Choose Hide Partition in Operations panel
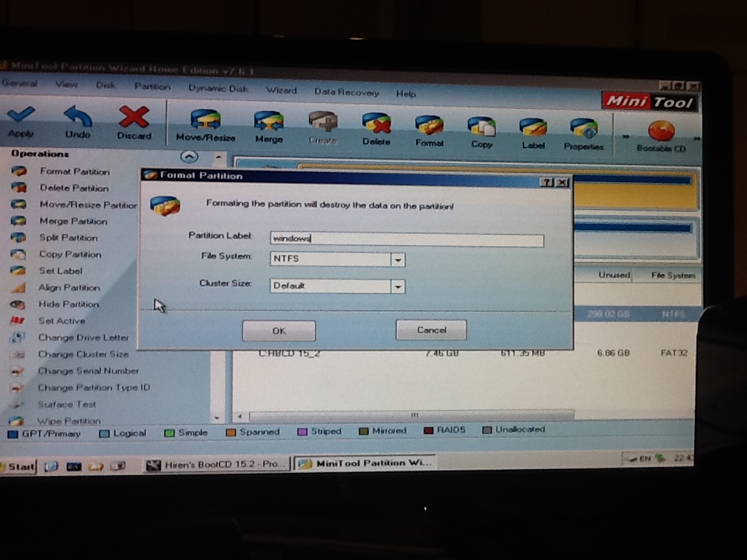The height and width of the screenshot is (560, 747). coord(68,304)
